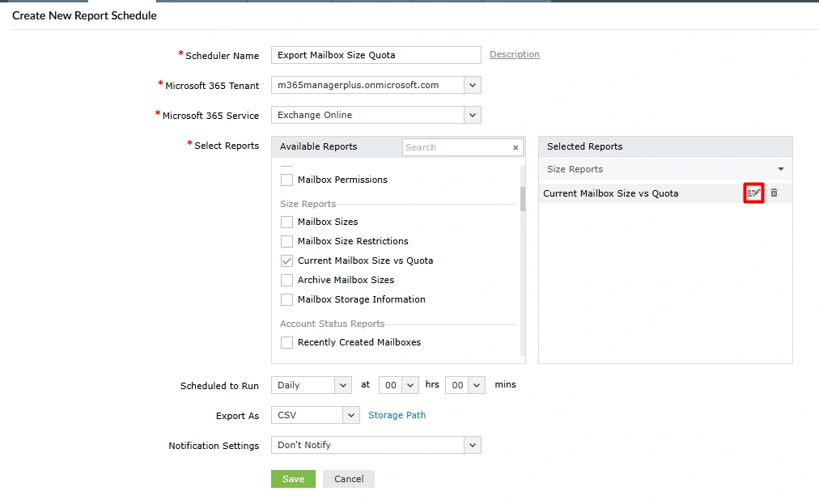Image resolution: width=819 pixels, height=504 pixels.
Task: Open the Export As format dropdown
Action: point(346,415)
